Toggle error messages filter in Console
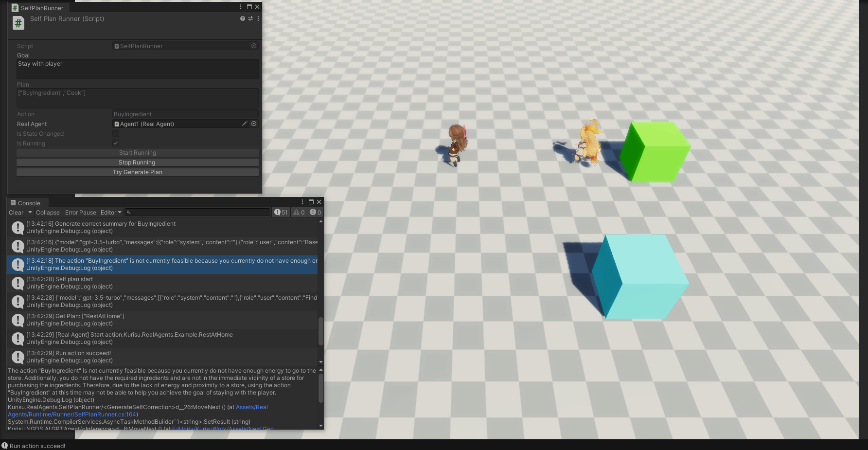The height and width of the screenshot is (450, 868). [x=316, y=212]
